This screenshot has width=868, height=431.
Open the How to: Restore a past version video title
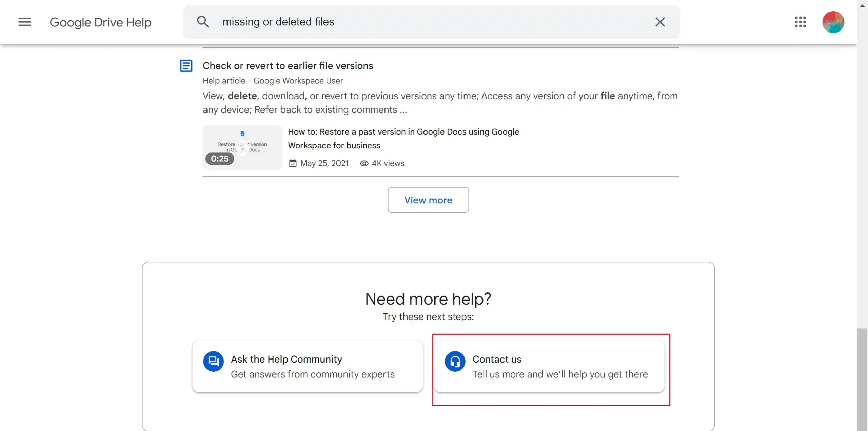coord(403,139)
